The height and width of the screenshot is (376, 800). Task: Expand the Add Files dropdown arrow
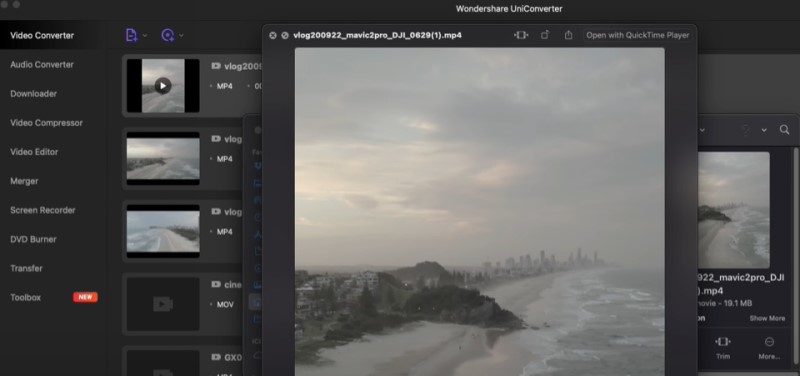pyautogui.click(x=145, y=35)
